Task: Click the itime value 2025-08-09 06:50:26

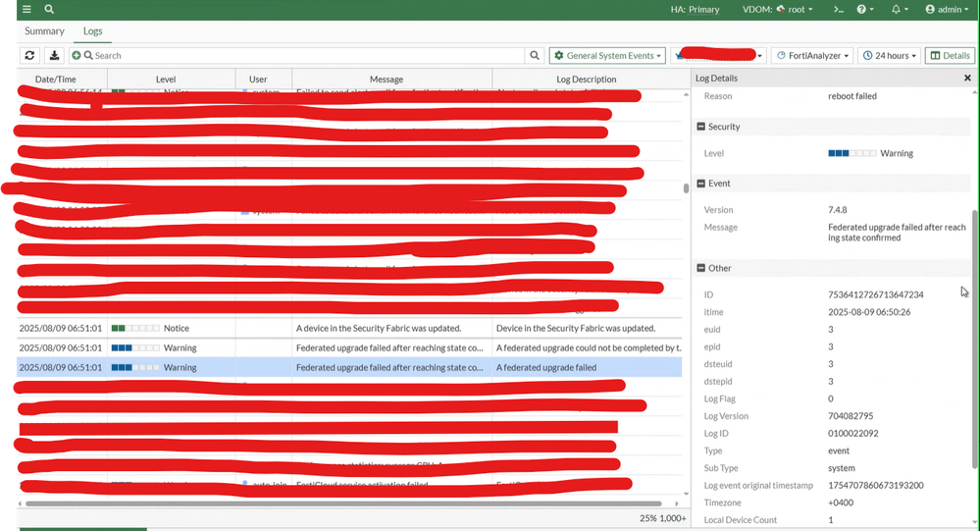Action: pos(869,312)
